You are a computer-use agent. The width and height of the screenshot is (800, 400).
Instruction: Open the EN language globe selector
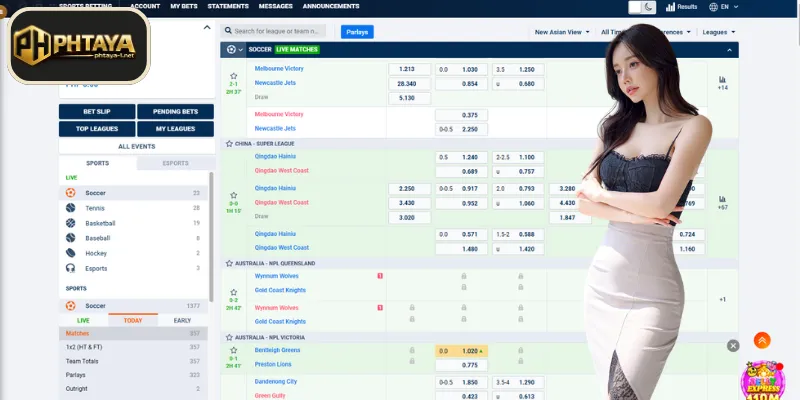(x=723, y=7)
